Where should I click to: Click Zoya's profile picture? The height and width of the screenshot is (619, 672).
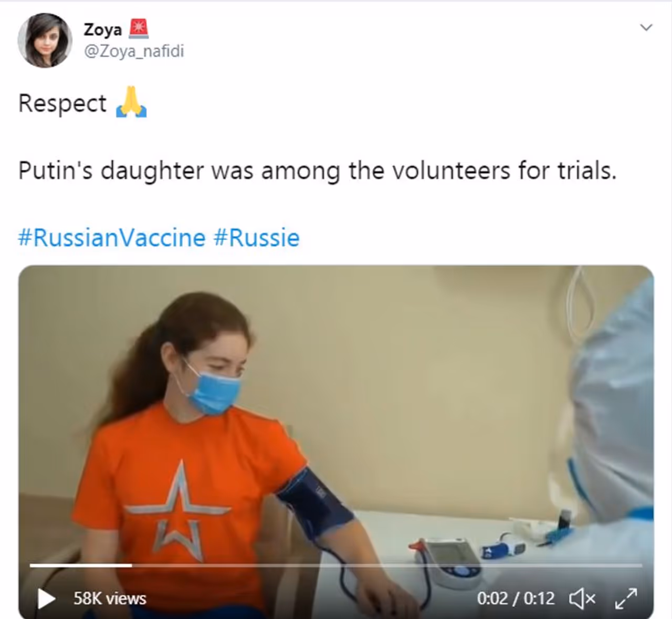[x=45, y=40]
